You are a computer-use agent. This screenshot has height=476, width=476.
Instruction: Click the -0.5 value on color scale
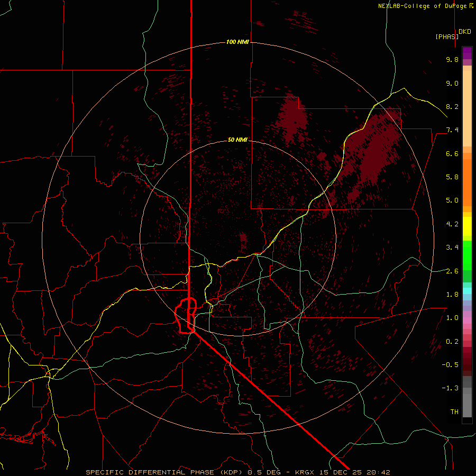450,365
